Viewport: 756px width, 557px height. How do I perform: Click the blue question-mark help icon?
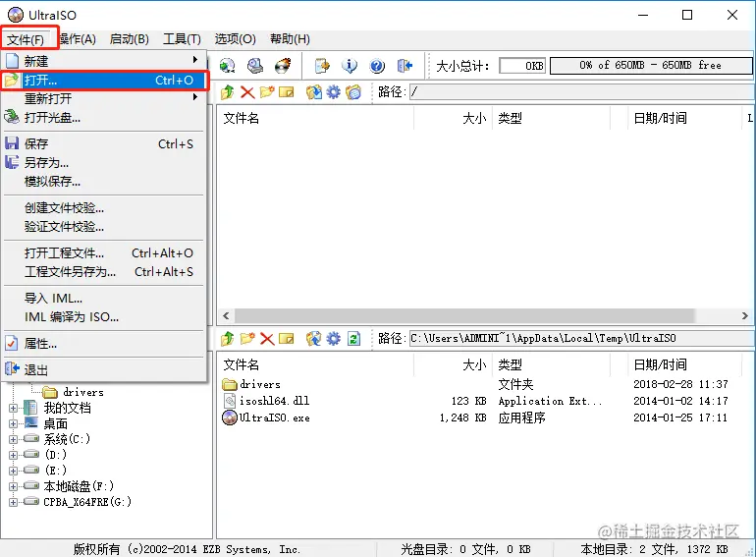377,65
